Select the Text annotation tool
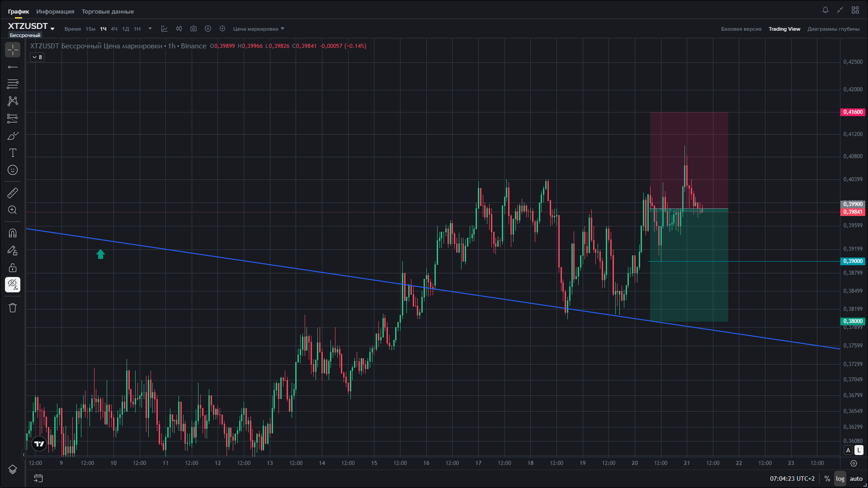 click(x=13, y=153)
